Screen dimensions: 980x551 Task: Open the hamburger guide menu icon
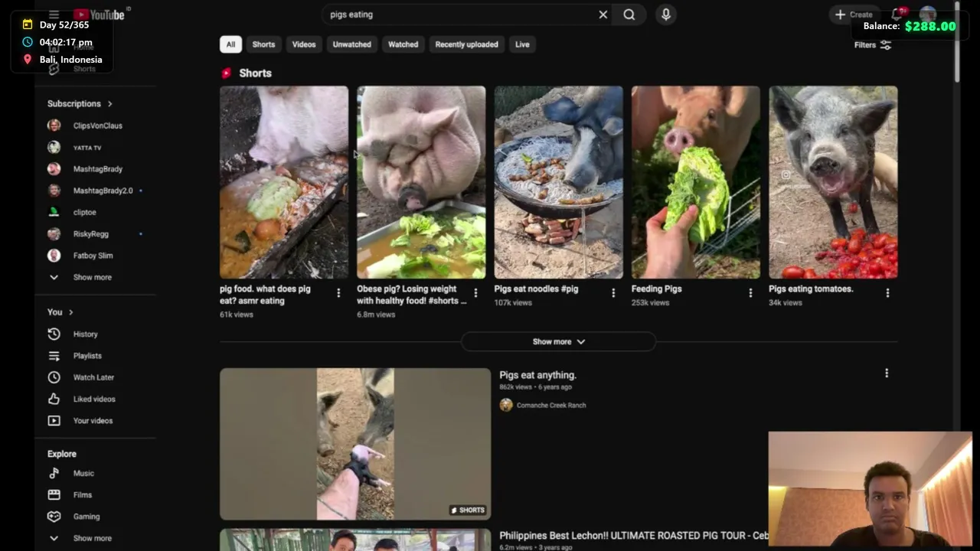pyautogui.click(x=54, y=15)
